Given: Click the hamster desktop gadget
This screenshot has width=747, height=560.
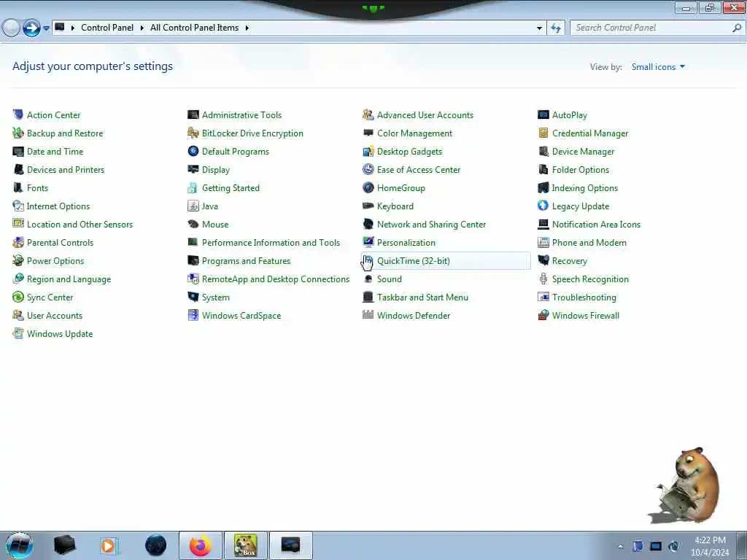Looking at the screenshot, I should 685,485.
